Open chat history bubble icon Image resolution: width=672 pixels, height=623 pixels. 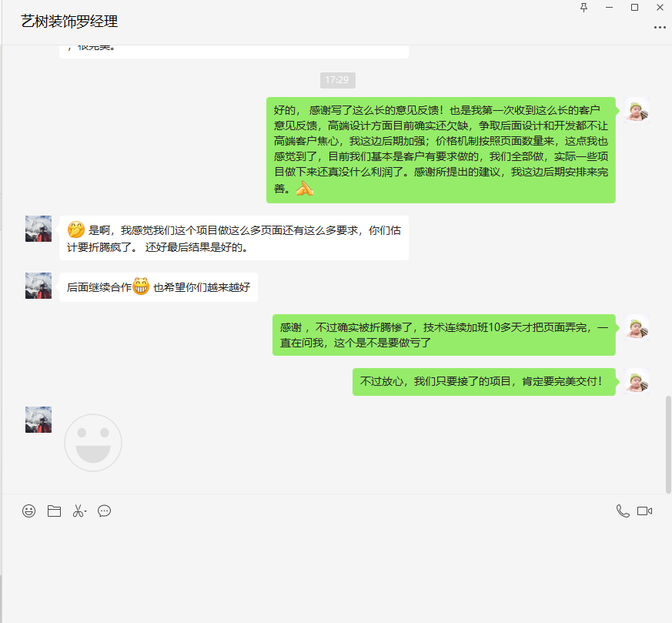click(x=105, y=511)
